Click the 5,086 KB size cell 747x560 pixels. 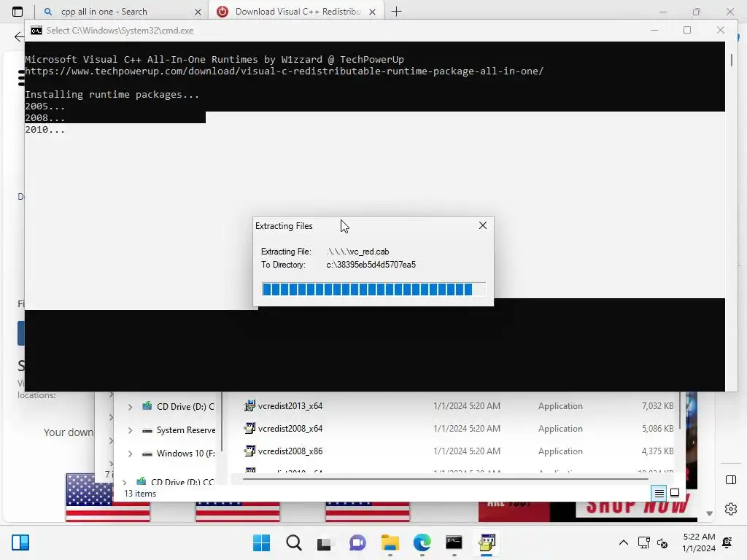(x=657, y=429)
